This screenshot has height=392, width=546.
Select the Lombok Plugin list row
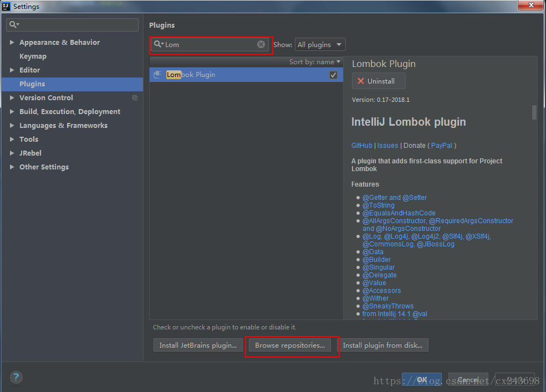click(246, 75)
